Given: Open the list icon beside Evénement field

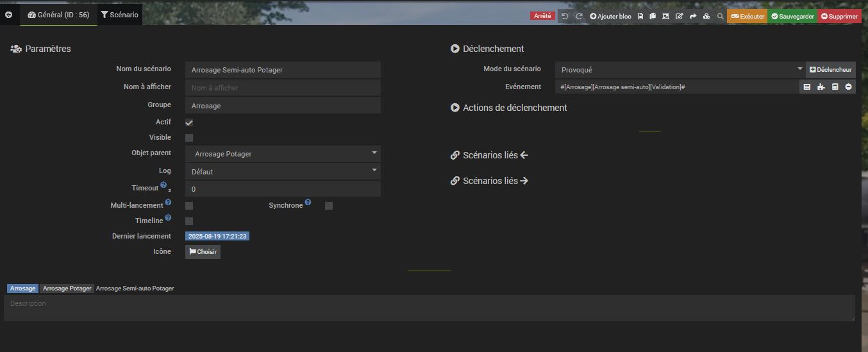Looking at the screenshot, I should coord(806,87).
